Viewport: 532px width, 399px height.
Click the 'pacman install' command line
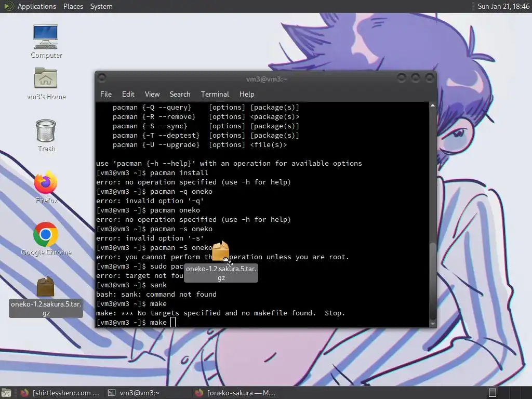click(152, 172)
